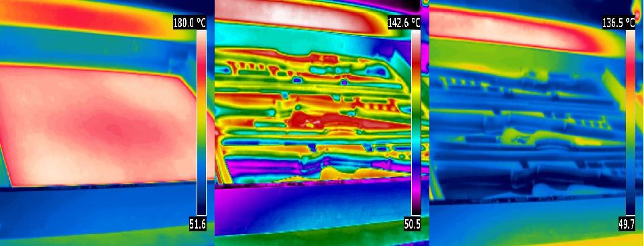Image resolution: width=644 pixels, height=246 pixels.
Task: Click the white-hot upper band in the 142.6 °C image
Action: (296, 14)
